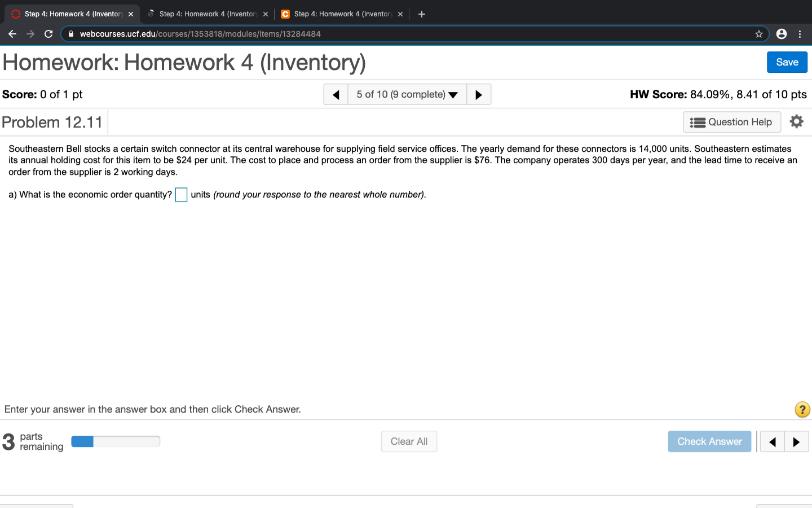Open Question Help
Image resolution: width=812 pixels, height=508 pixels.
coord(732,122)
